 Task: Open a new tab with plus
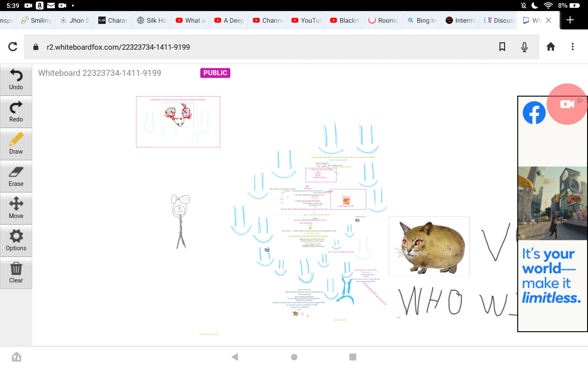[x=570, y=20]
